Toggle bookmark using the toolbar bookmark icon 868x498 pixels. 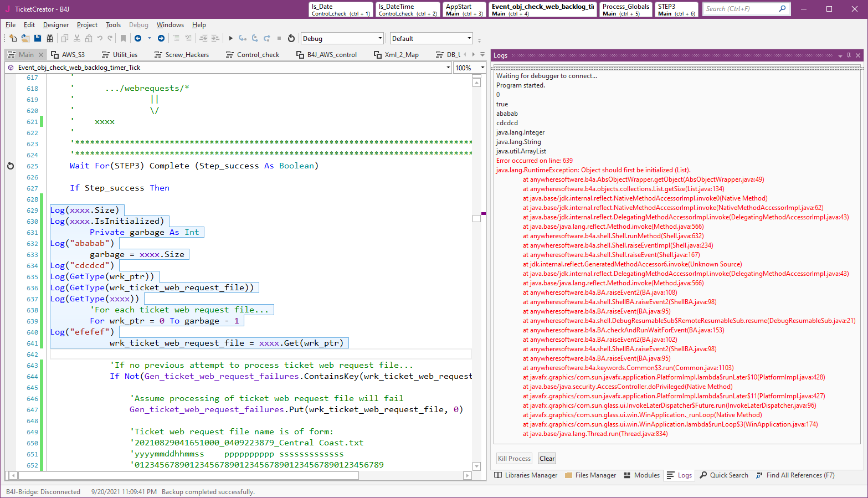(123, 38)
